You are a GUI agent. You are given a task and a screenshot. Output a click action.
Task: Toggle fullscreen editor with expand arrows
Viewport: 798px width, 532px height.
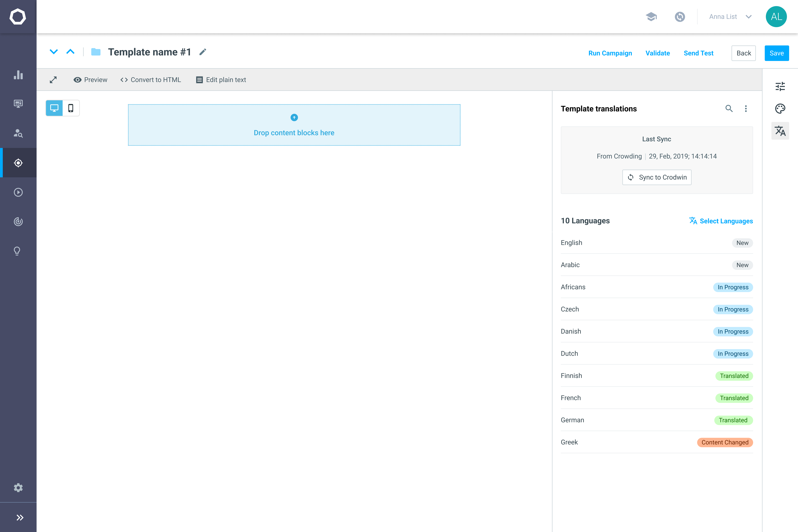click(x=53, y=80)
